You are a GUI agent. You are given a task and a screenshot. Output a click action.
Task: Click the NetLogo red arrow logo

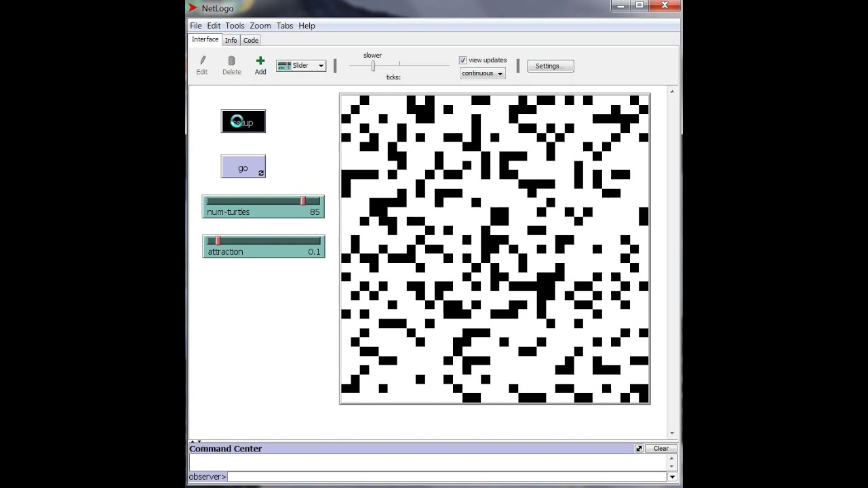pyautogui.click(x=193, y=8)
